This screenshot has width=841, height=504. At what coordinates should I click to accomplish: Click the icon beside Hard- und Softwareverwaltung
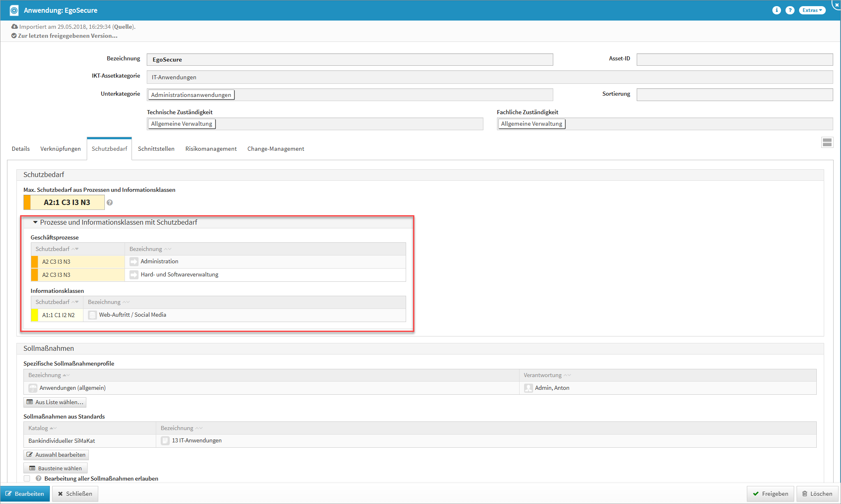click(134, 275)
